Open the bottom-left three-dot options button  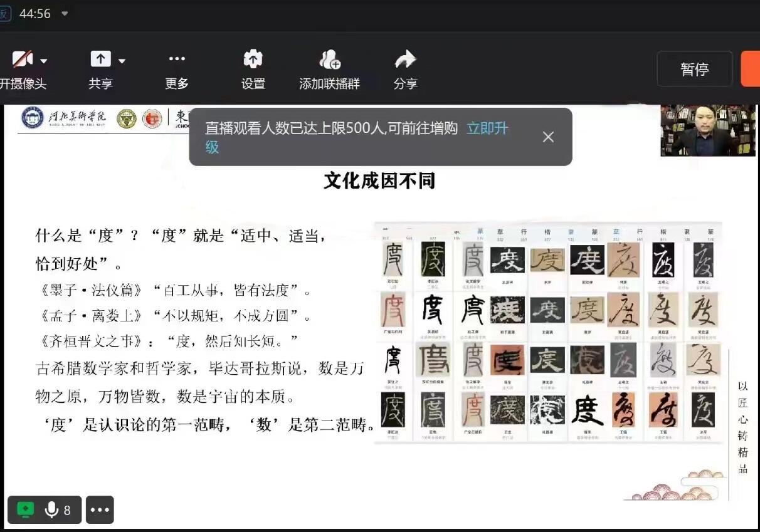[x=100, y=509]
